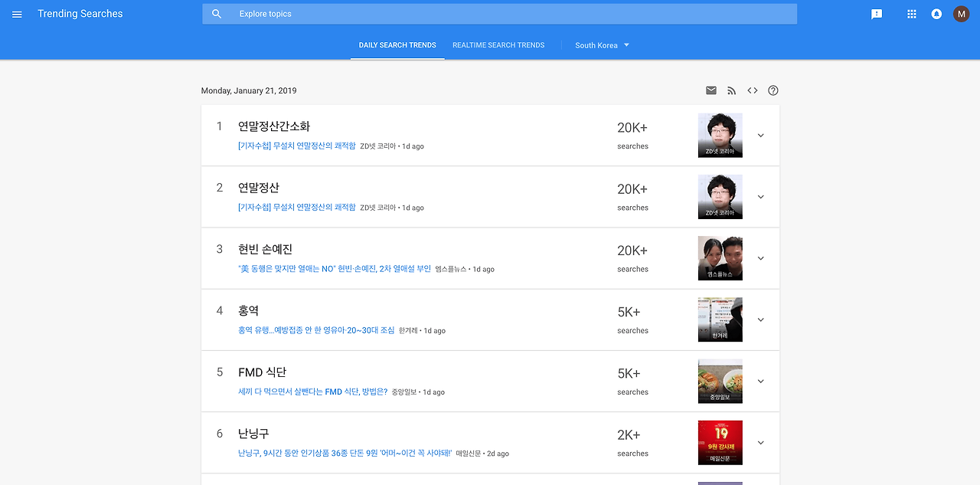The width and height of the screenshot is (980, 485).
Task: Open the navigation hamburger menu
Action: tap(17, 13)
